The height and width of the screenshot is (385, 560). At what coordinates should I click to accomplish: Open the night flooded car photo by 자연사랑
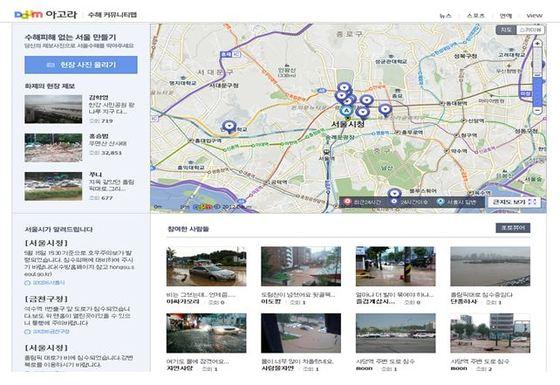pyautogui.click(x=206, y=333)
